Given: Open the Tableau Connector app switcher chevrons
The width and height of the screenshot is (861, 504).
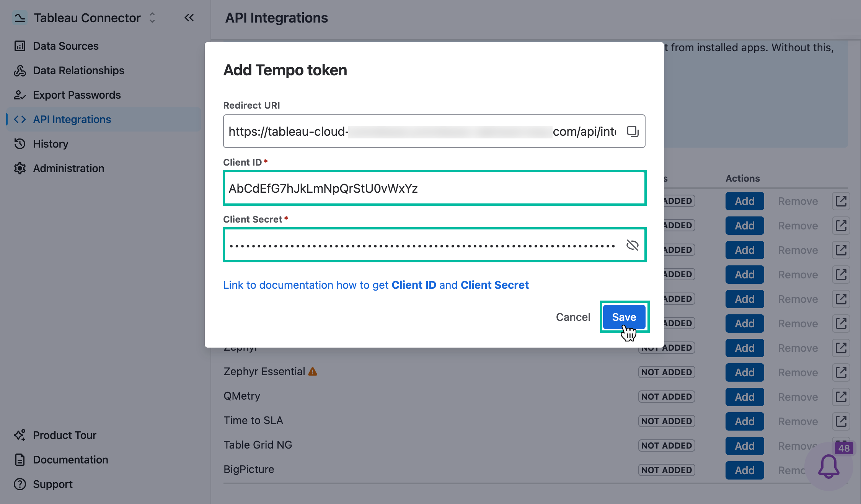Looking at the screenshot, I should click(x=152, y=18).
